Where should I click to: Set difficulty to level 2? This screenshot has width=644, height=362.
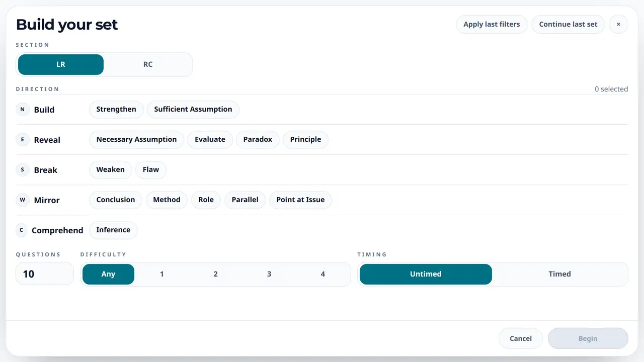point(215,274)
